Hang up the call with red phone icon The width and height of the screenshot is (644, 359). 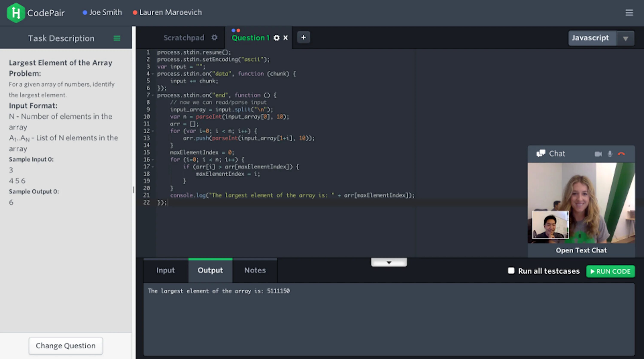[621, 154]
